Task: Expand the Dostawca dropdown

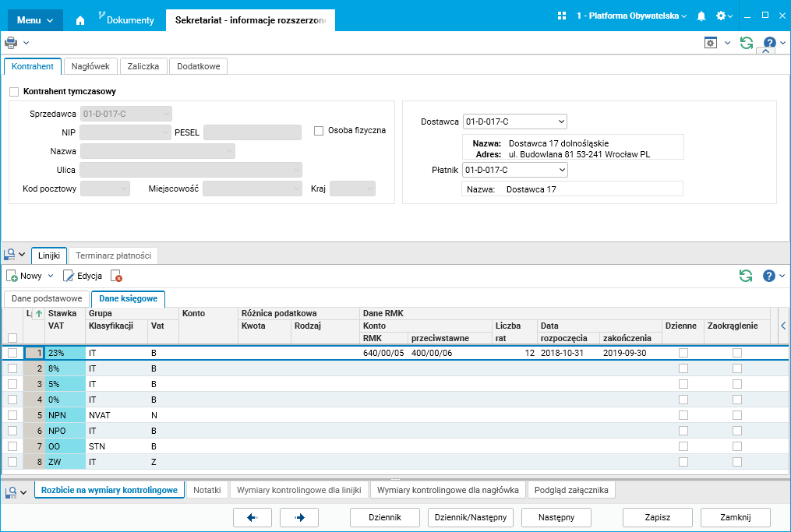Action: [562, 122]
